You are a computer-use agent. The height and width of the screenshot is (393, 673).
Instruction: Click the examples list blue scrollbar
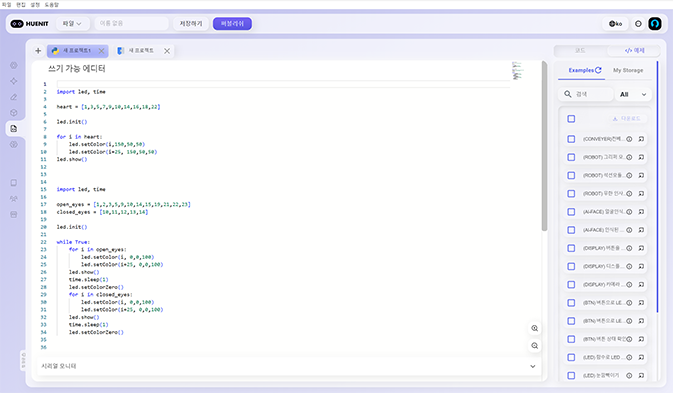click(657, 187)
